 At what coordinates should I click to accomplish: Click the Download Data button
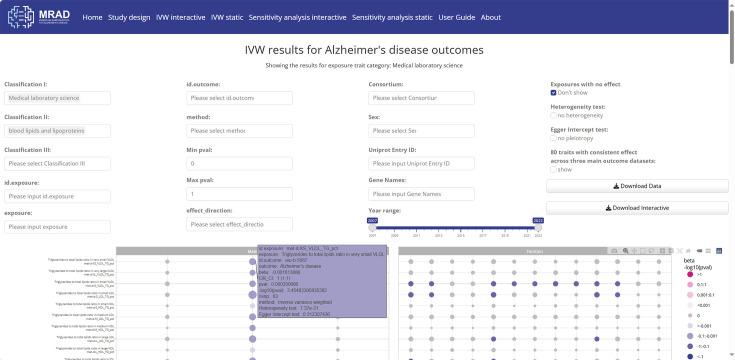pos(638,186)
